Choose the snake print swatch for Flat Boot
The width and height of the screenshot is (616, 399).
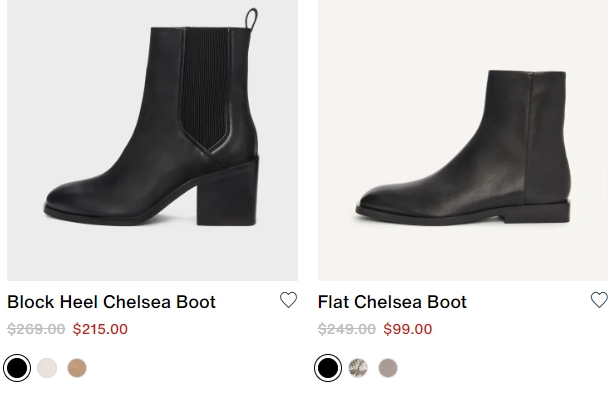pos(358,368)
